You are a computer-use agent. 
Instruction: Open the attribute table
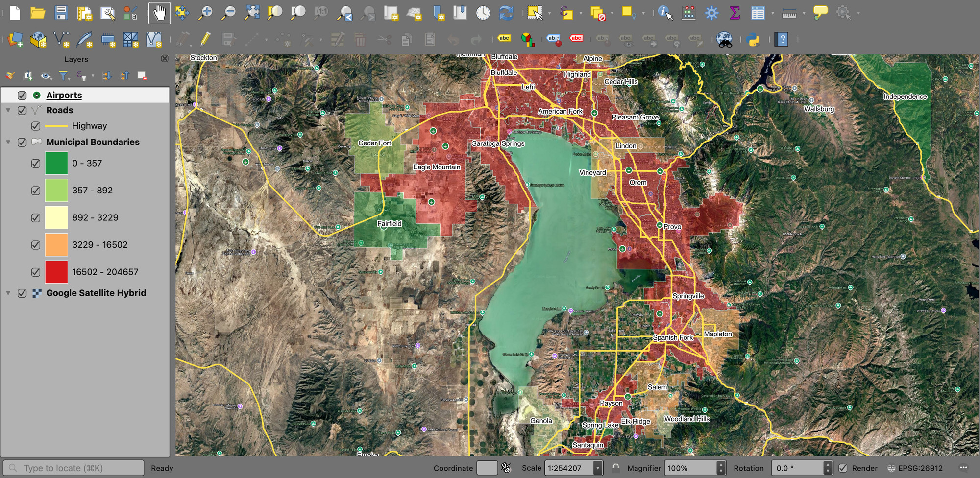(758, 13)
